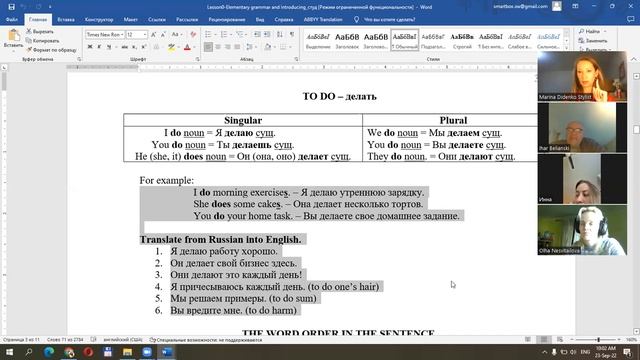Viewport: 640px width, 360px height.
Task: Open the font size 12 dropdown
Action: click(x=145, y=35)
